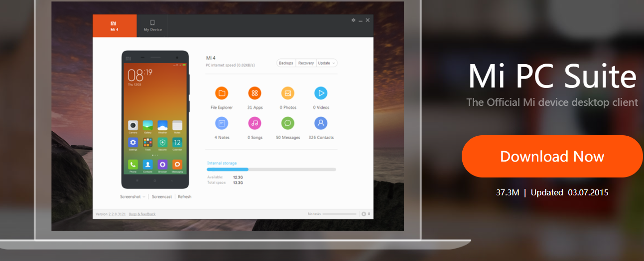
Task: Tap the Contacts app in phone dock
Action: point(147,164)
